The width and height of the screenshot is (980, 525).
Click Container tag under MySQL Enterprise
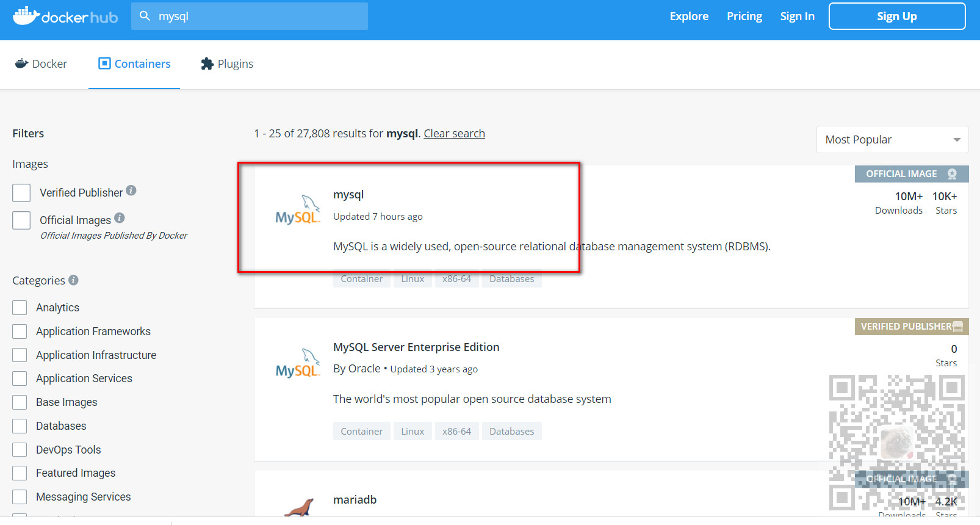pyautogui.click(x=362, y=431)
